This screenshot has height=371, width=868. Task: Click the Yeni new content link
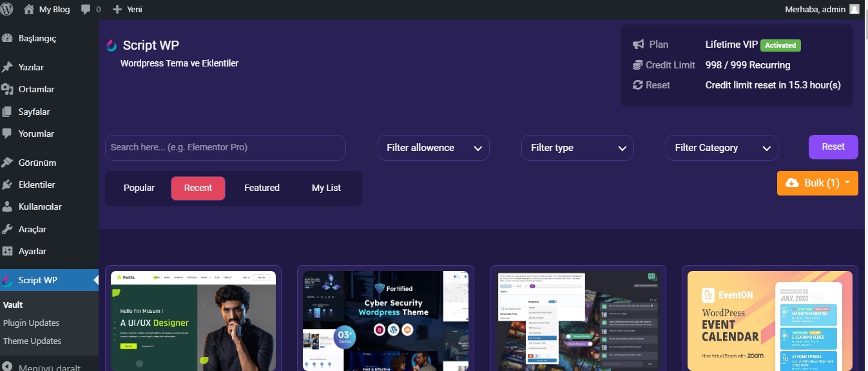point(135,10)
